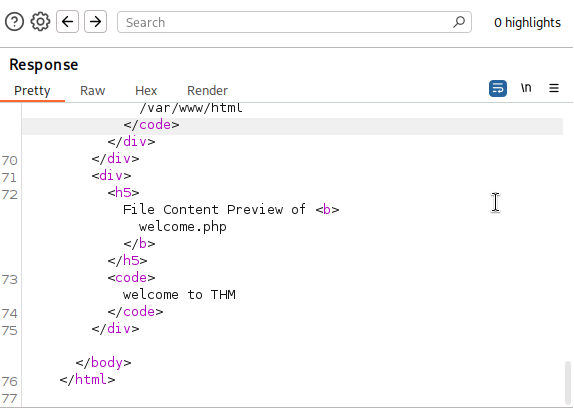
Task: Go to next search match arrow
Action: [96, 22]
